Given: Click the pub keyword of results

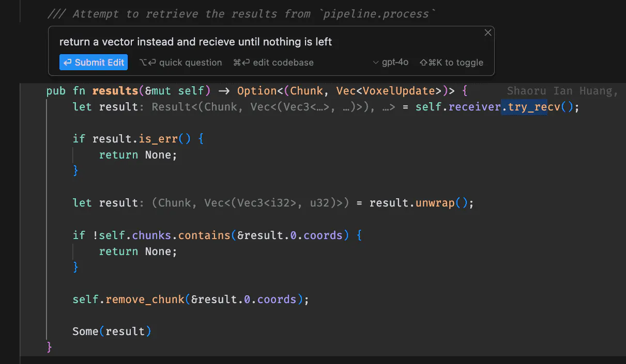Looking at the screenshot, I should (56, 91).
